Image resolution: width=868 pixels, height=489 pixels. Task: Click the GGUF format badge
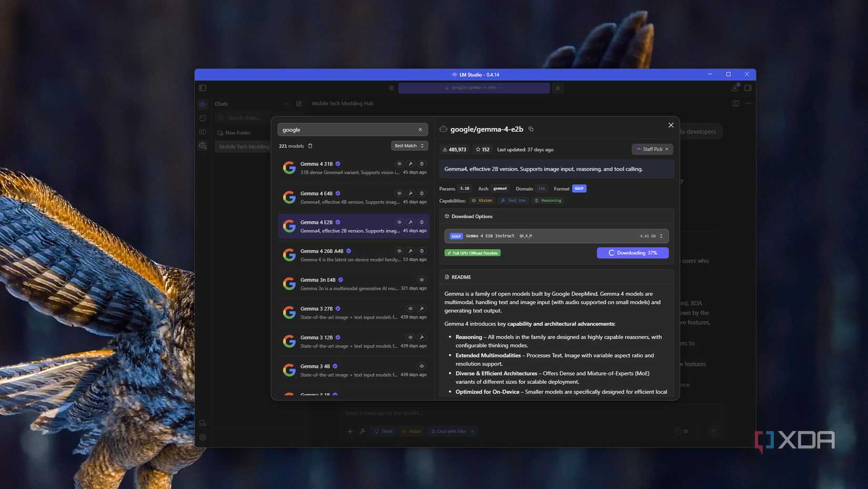pyautogui.click(x=579, y=188)
